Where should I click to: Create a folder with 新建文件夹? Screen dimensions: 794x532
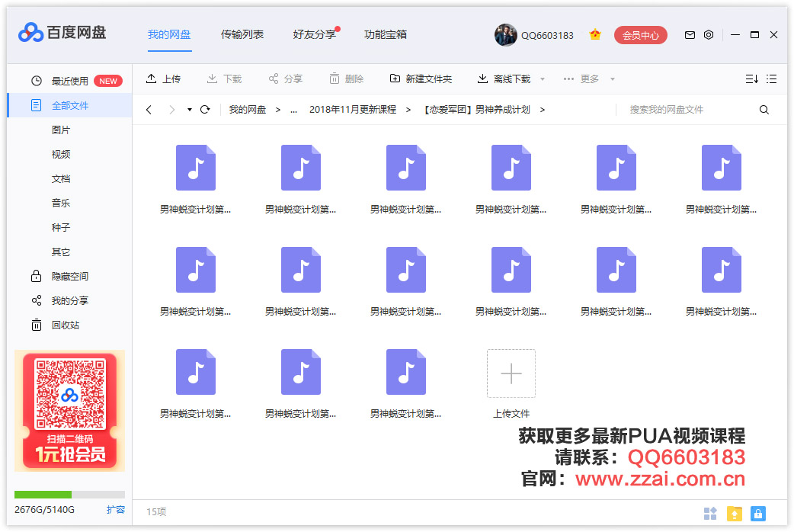tap(421, 79)
